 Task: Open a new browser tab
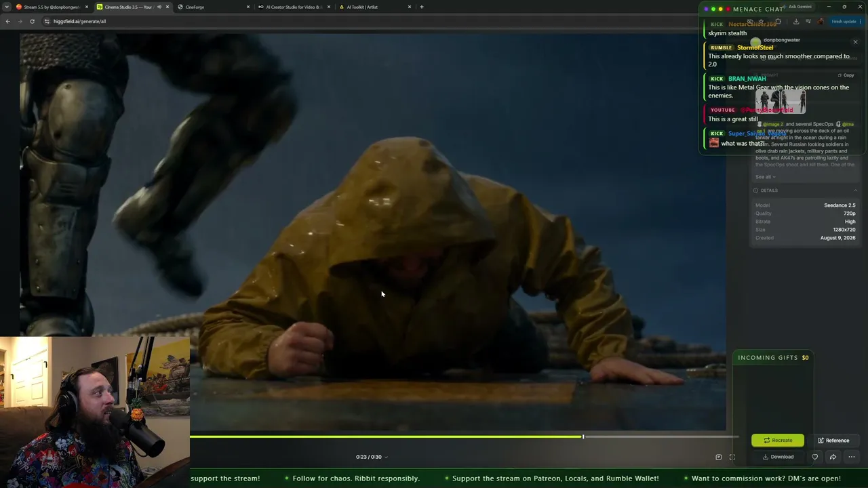422,7
